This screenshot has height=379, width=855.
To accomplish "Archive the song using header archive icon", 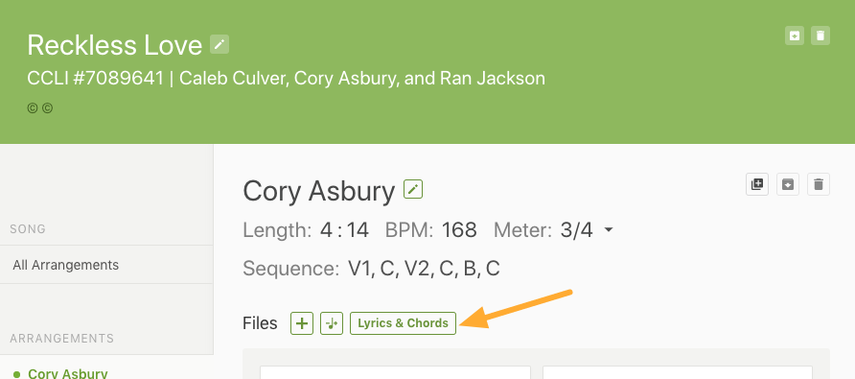I will click(794, 35).
